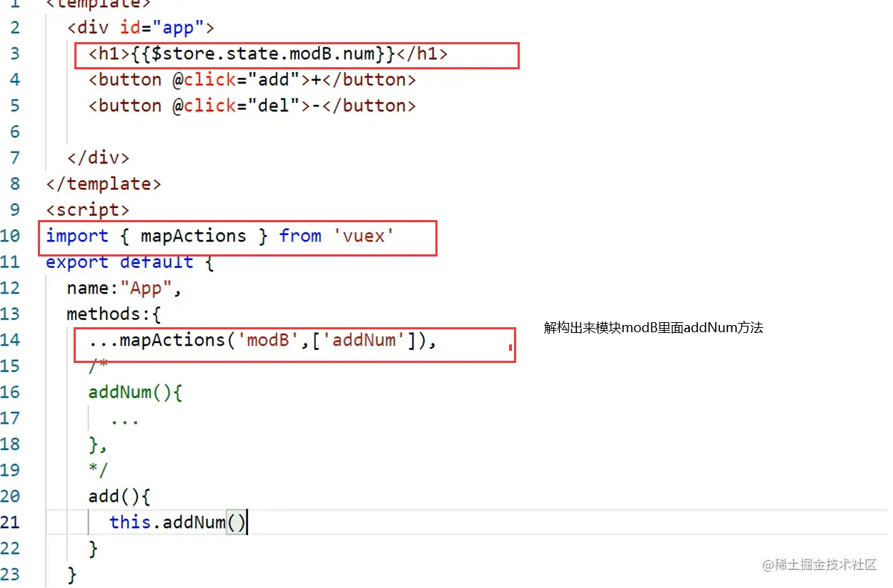Click line number 5 in the gutter
The width and height of the screenshot is (893, 588).
(x=15, y=106)
